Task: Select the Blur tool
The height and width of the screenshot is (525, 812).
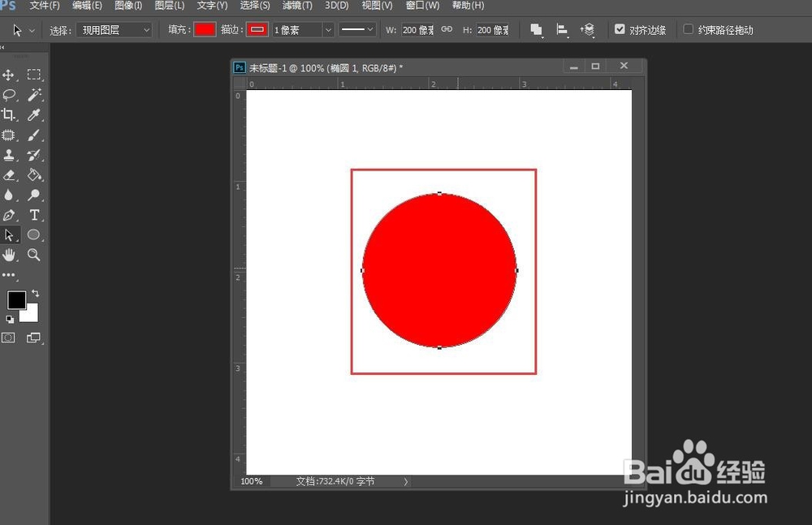Action: coord(9,196)
